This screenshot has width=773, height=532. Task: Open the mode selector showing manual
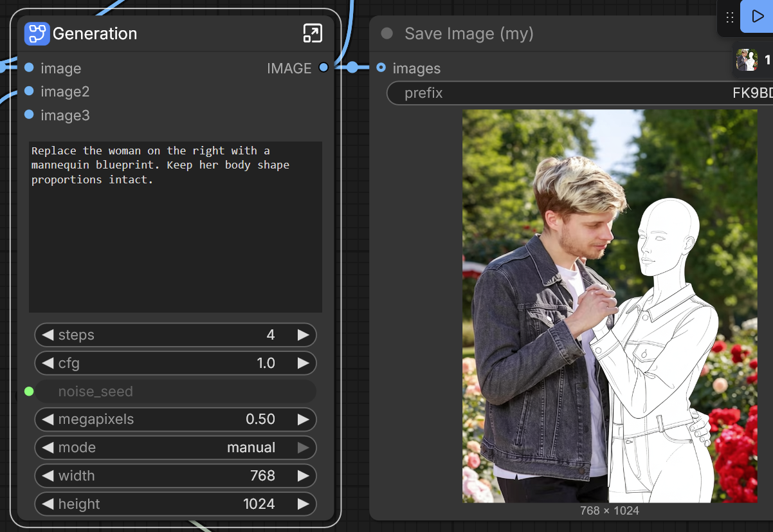click(x=176, y=448)
